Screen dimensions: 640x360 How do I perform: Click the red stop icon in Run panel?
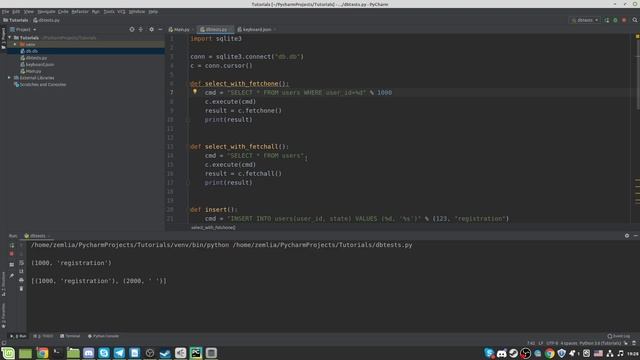12,254
